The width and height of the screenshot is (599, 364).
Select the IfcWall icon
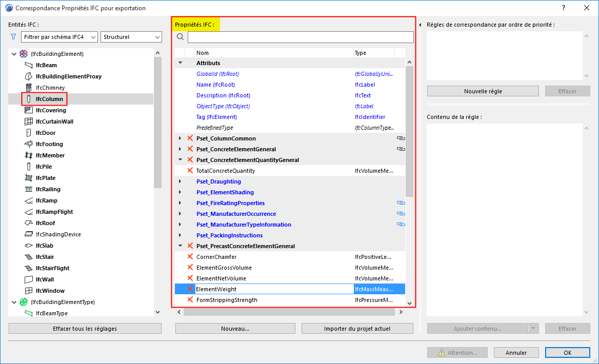[x=29, y=279]
